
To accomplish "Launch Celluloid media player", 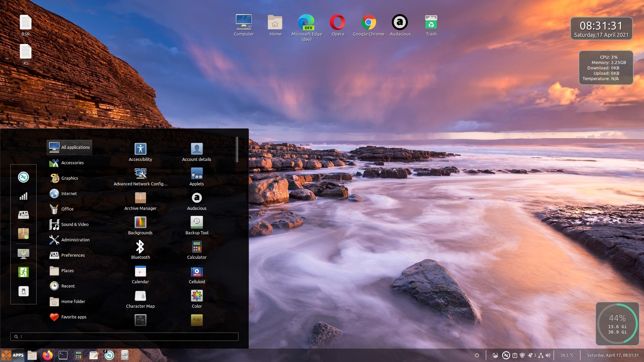I will (197, 275).
